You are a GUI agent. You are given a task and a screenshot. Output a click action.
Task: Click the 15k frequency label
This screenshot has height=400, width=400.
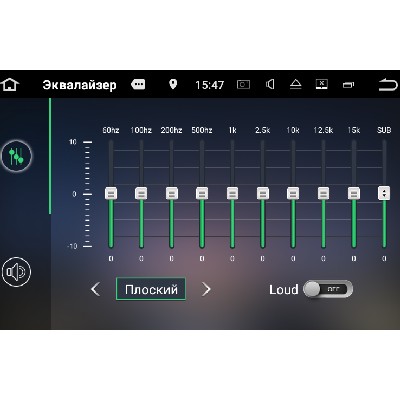tap(354, 130)
